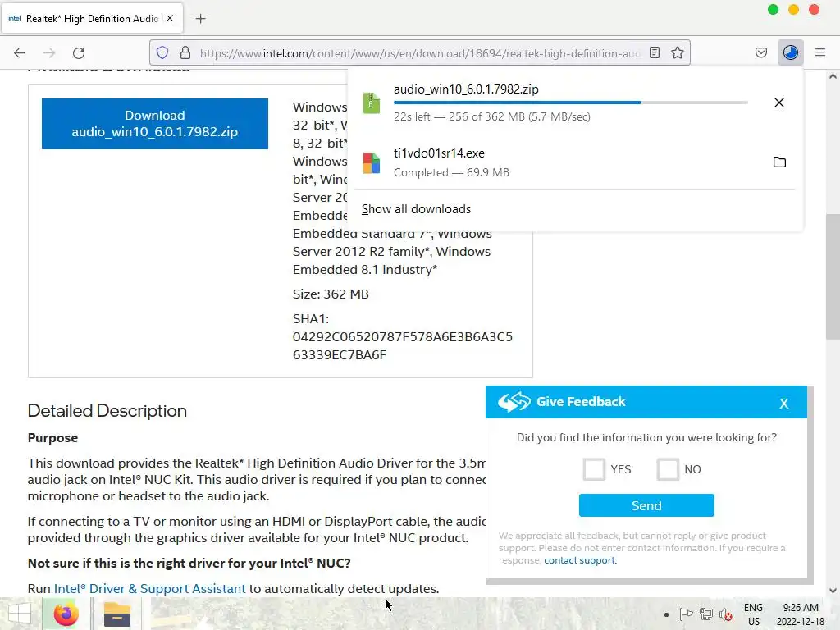Send the feedback form
The height and width of the screenshot is (630, 840).
[x=646, y=505]
